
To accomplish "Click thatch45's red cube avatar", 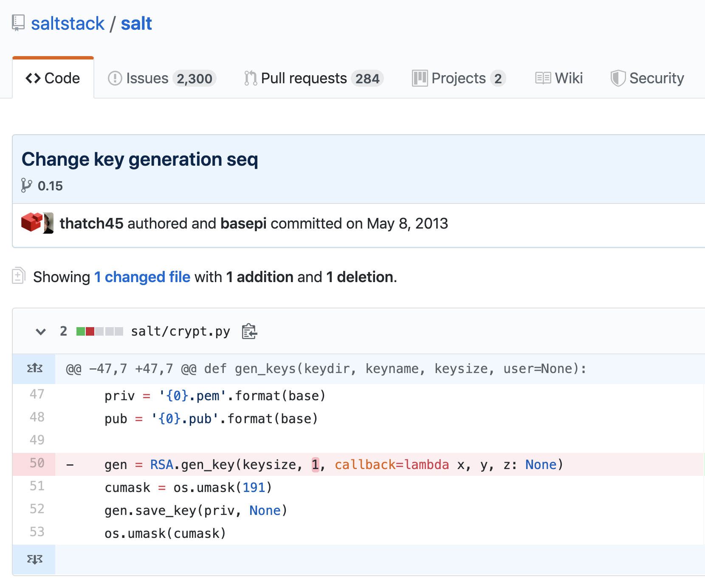I will pos(31,223).
